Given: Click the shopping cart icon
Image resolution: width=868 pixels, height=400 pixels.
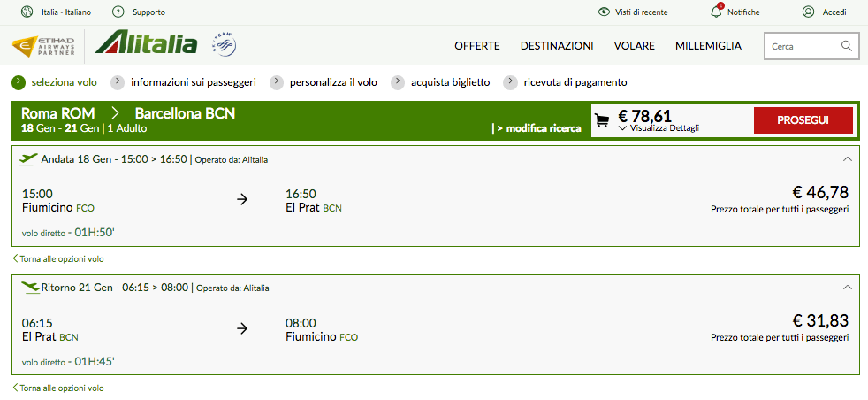Looking at the screenshot, I should (x=602, y=120).
